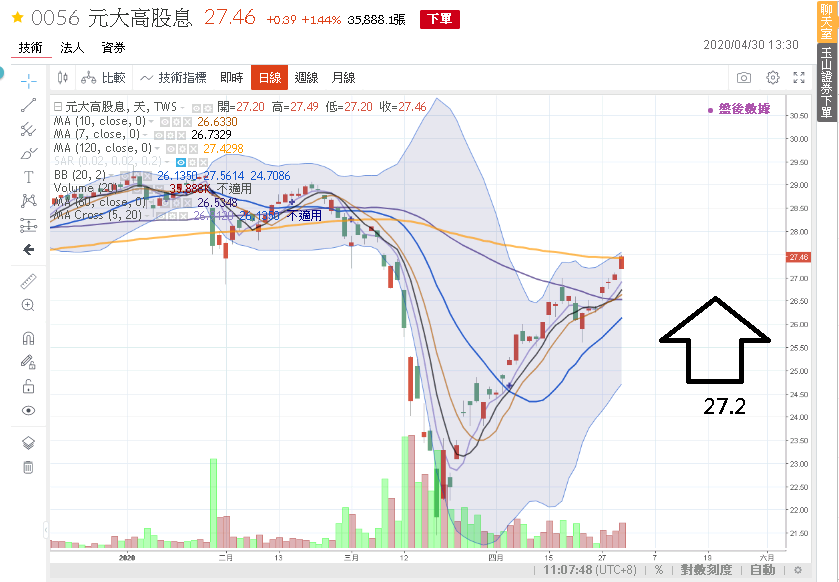Image resolution: width=839 pixels, height=582 pixels.
Task: Toggle percent scale in bottom bar
Action: [x=659, y=570]
